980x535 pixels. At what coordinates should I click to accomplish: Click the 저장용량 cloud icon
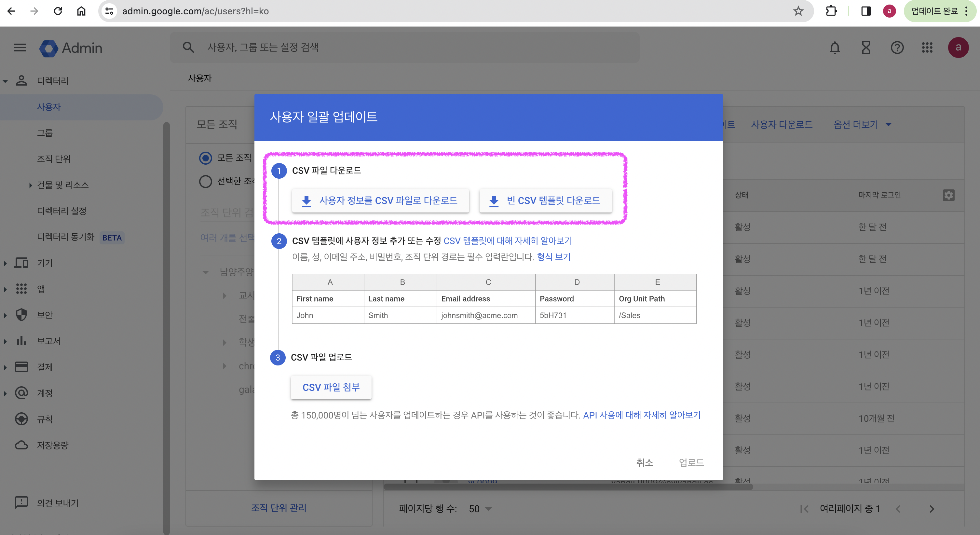coord(21,445)
